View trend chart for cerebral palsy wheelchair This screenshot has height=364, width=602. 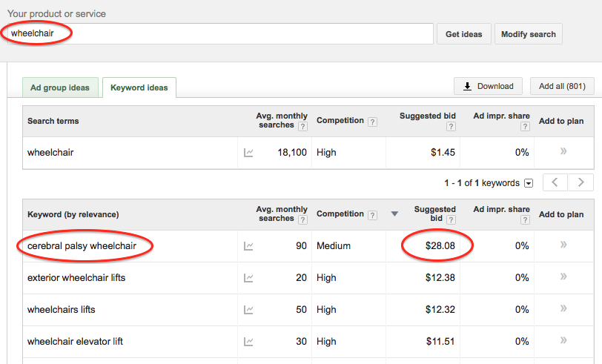coord(248,246)
